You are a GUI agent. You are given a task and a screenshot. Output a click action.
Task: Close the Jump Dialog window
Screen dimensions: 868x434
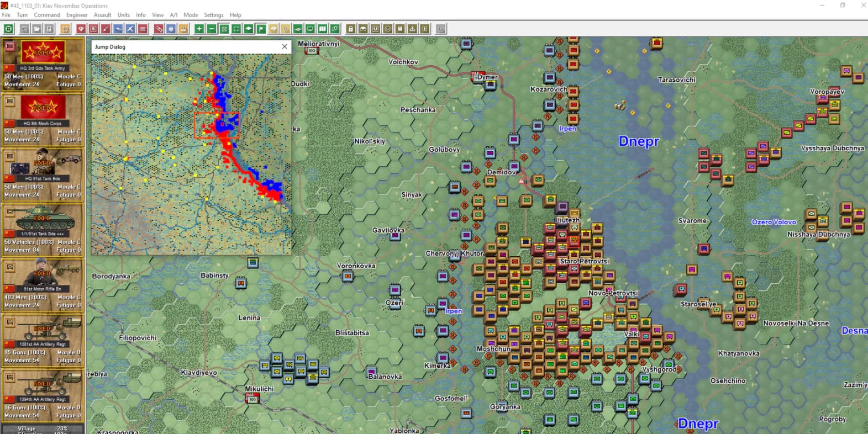tap(285, 46)
